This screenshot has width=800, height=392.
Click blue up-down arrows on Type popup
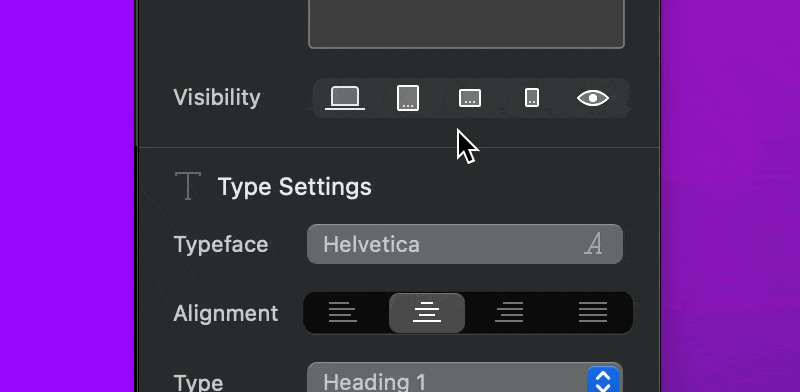[603, 380]
